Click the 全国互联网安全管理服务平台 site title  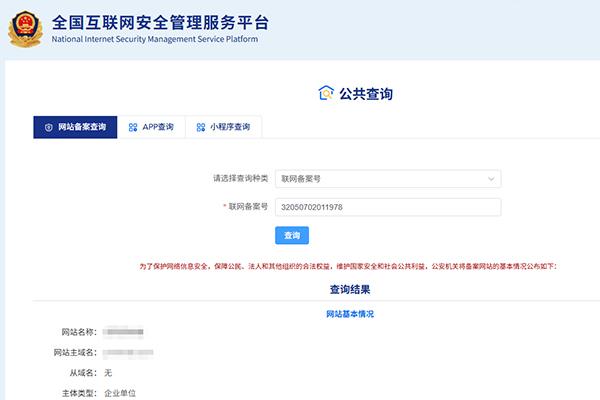click(160, 22)
